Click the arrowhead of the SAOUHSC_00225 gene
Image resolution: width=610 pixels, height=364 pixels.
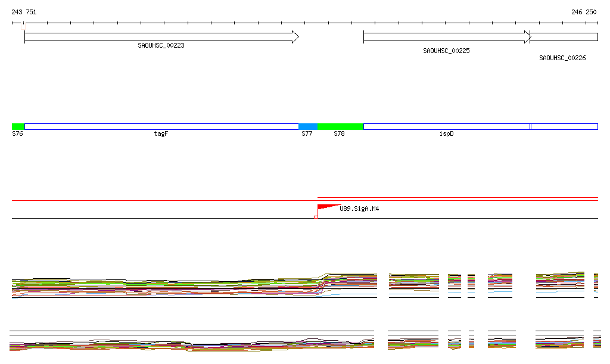coord(527,37)
